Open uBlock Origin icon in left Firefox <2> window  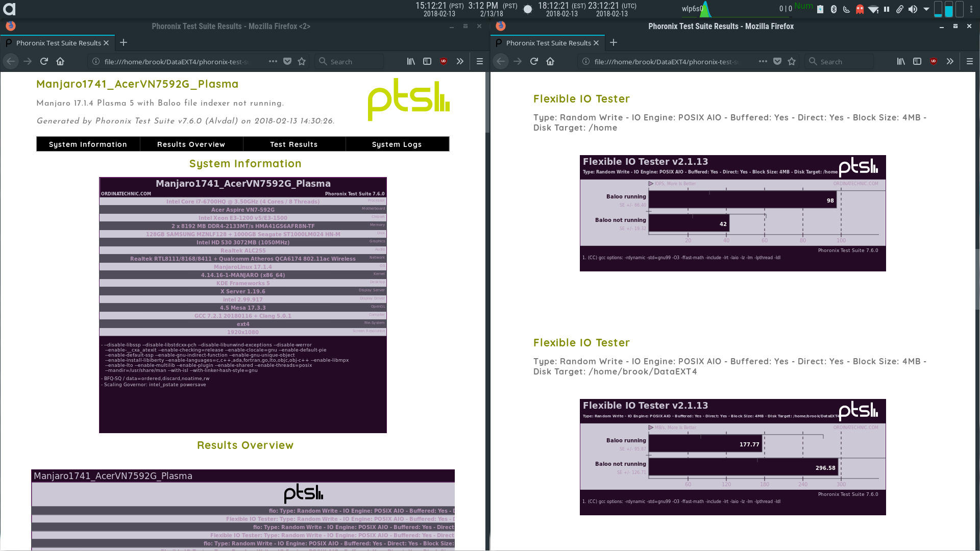[444, 61]
